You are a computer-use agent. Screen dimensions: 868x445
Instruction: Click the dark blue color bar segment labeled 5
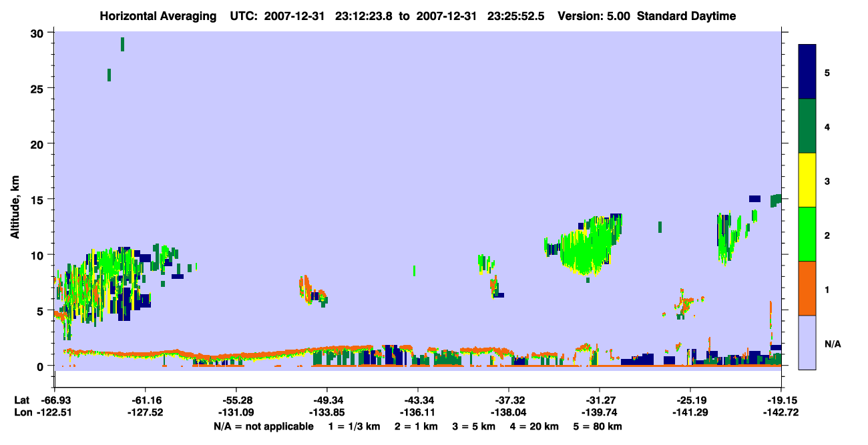click(807, 71)
